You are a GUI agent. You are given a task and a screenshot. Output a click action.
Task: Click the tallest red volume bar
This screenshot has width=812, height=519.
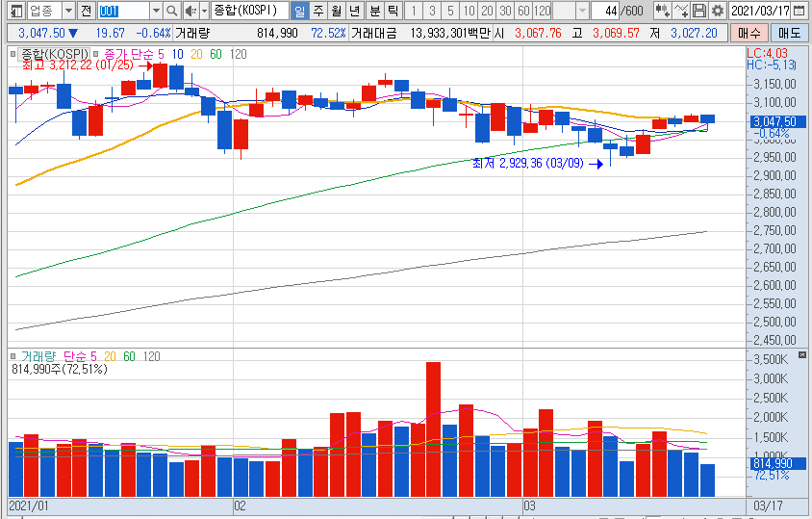433,429
